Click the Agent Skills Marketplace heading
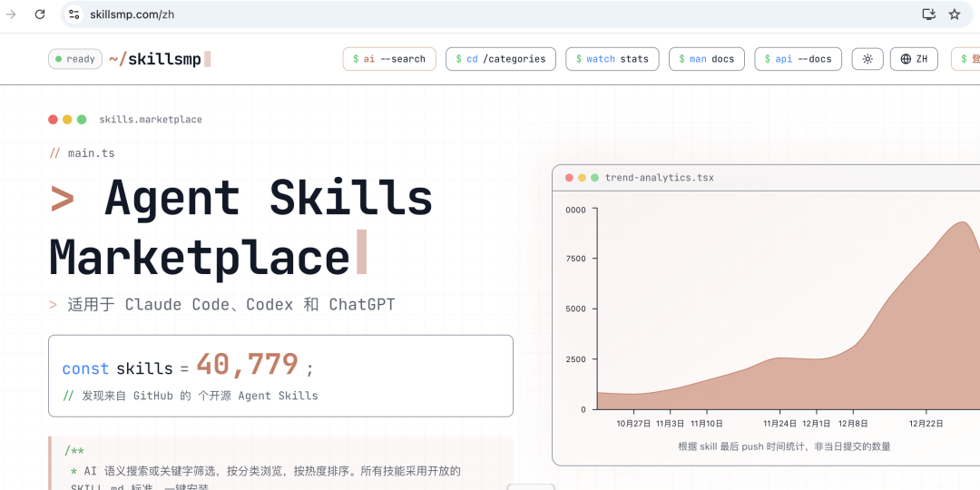Screen dimensions: 980x490 click(x=240, y=226)
